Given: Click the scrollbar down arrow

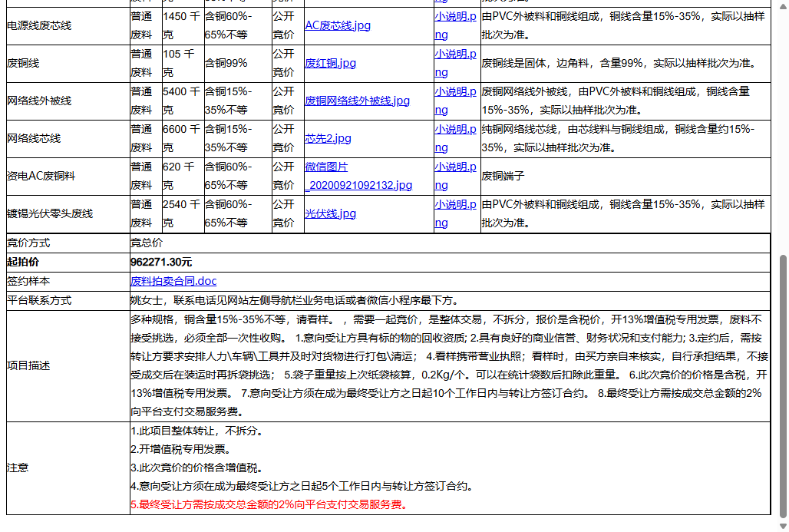Looking at the screenshot, I should tap(783, 527).
